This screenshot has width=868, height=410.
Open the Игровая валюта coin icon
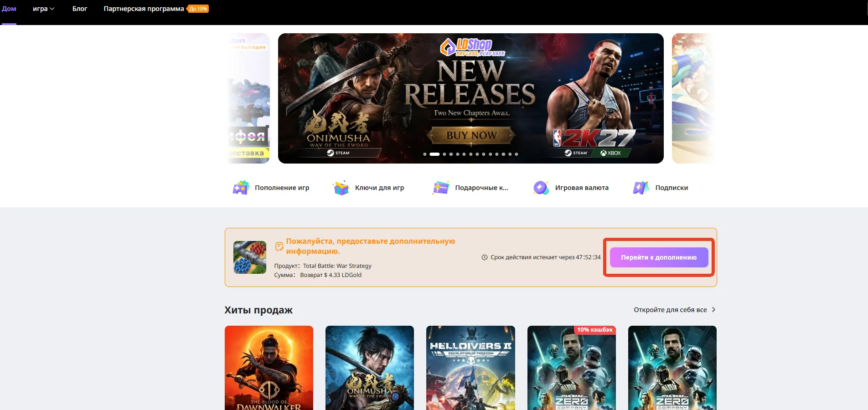(541, 188)
